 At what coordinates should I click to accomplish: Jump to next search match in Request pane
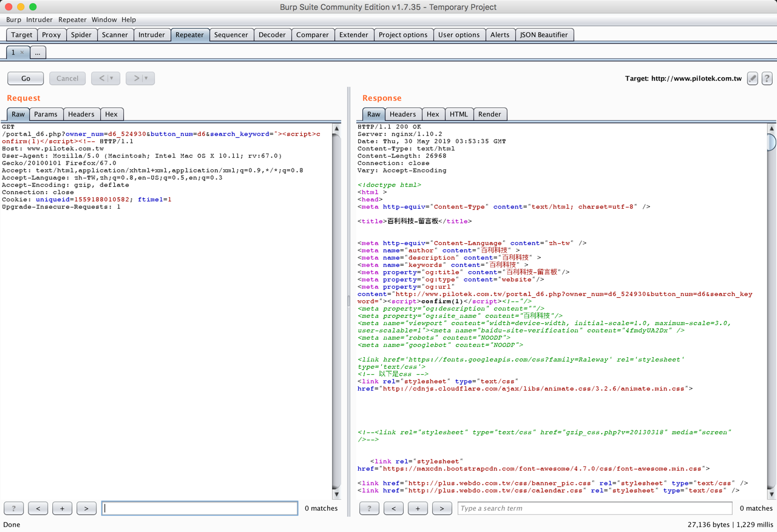point(86,508)
